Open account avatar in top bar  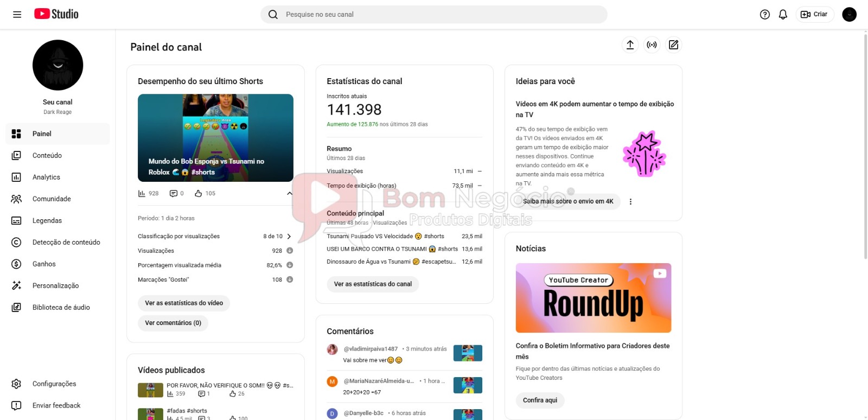click(849, 15)
